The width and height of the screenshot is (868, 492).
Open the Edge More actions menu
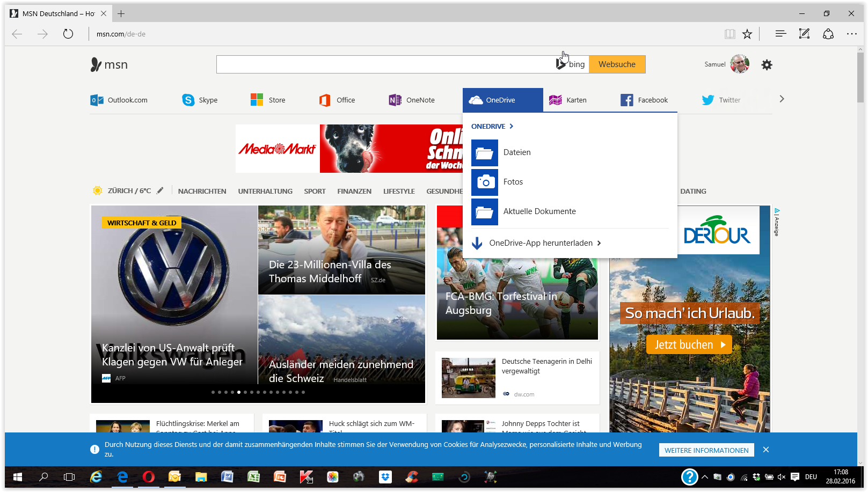(852, 34)
